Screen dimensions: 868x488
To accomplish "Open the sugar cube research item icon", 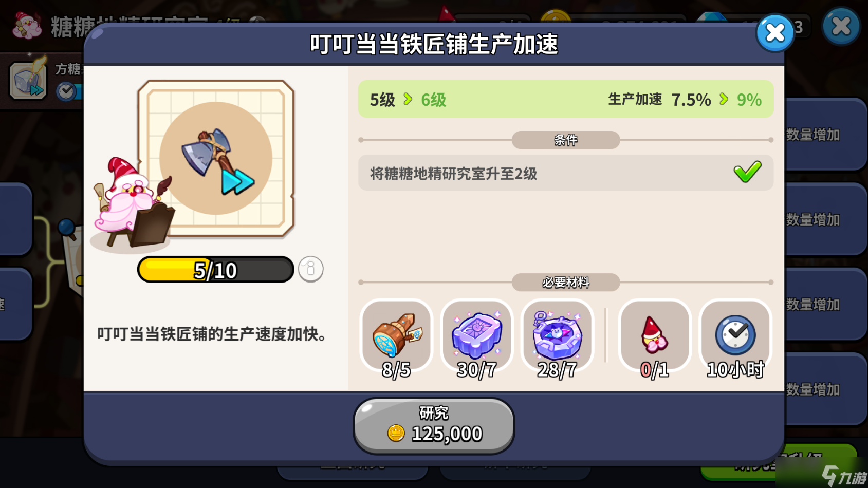I will [29, 81].
